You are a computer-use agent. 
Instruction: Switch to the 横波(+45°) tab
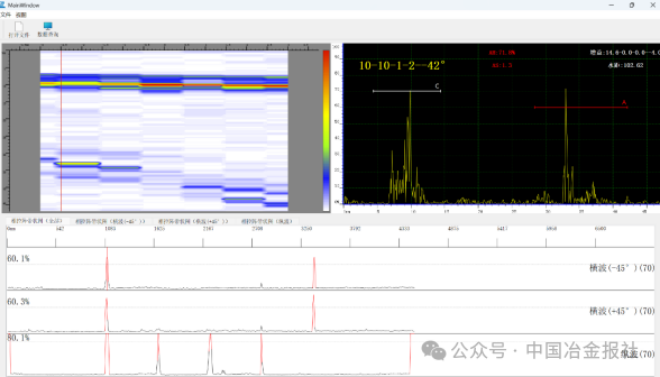[x=193, y=221]
